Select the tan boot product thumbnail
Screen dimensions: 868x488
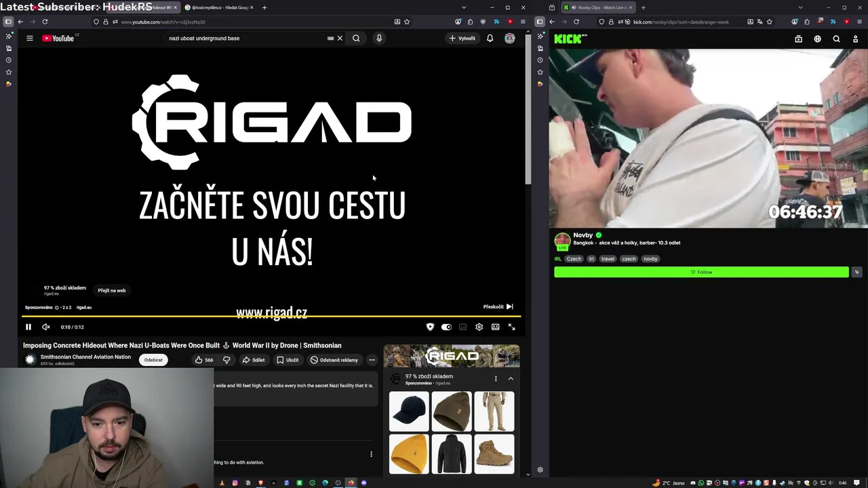click(494, 453)
